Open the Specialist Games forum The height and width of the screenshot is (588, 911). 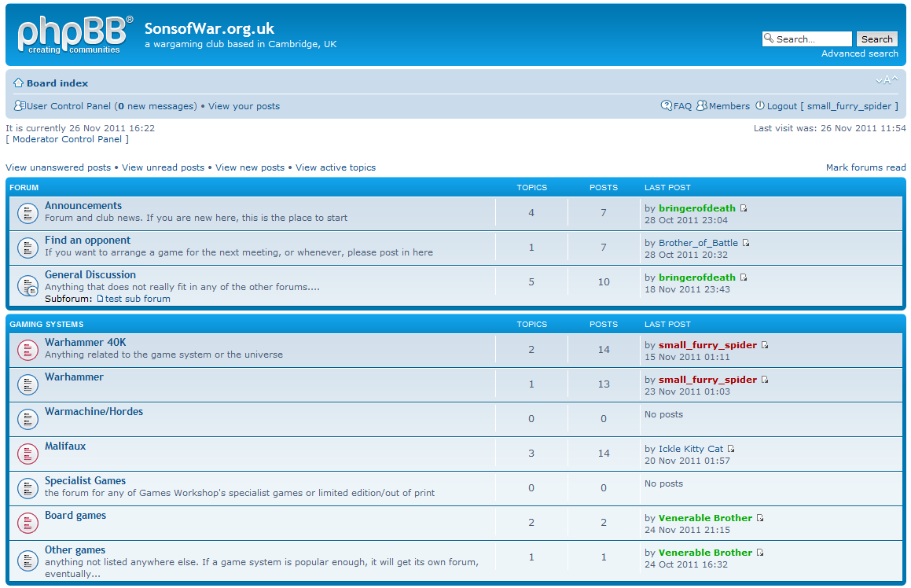(86, 480)
